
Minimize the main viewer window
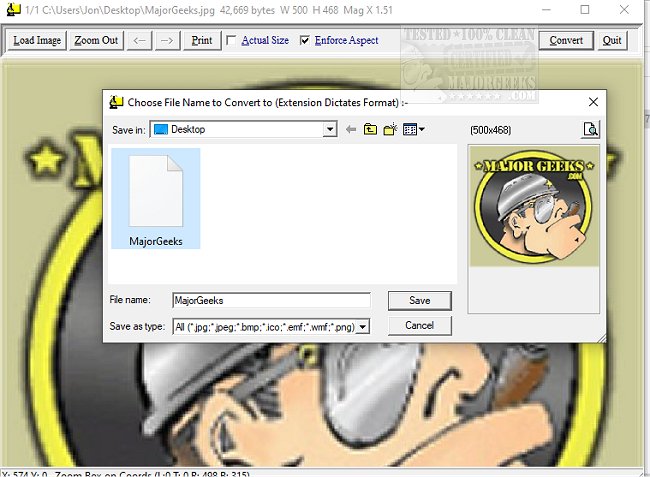coord(546,10)
